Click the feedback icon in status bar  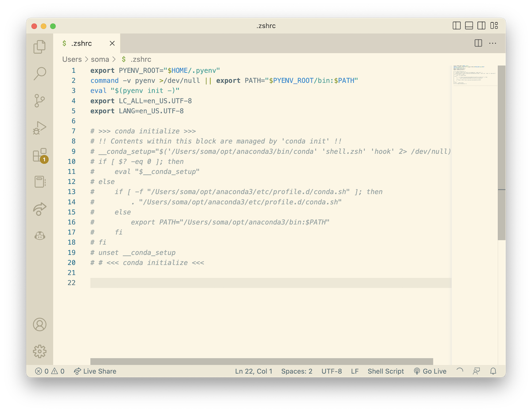476,371
